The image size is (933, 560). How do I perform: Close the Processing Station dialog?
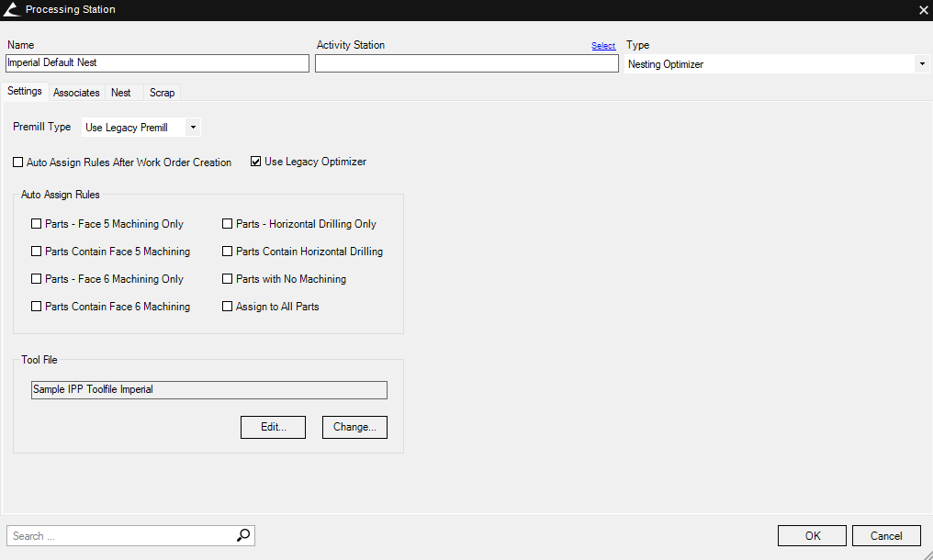[923, 9]
